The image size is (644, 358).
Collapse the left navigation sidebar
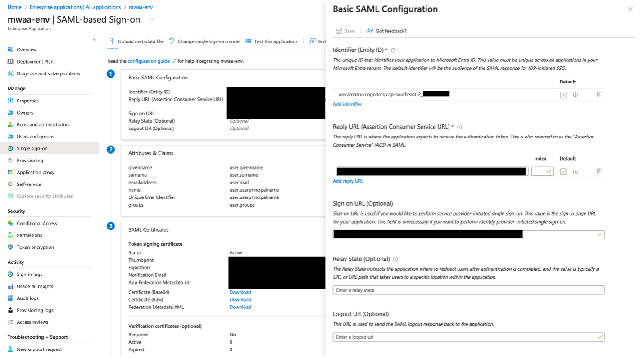click(x=94, y=40)
